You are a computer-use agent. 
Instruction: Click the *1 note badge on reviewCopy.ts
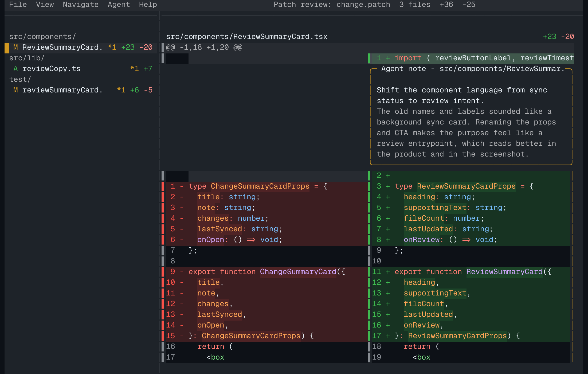(134, 69)
